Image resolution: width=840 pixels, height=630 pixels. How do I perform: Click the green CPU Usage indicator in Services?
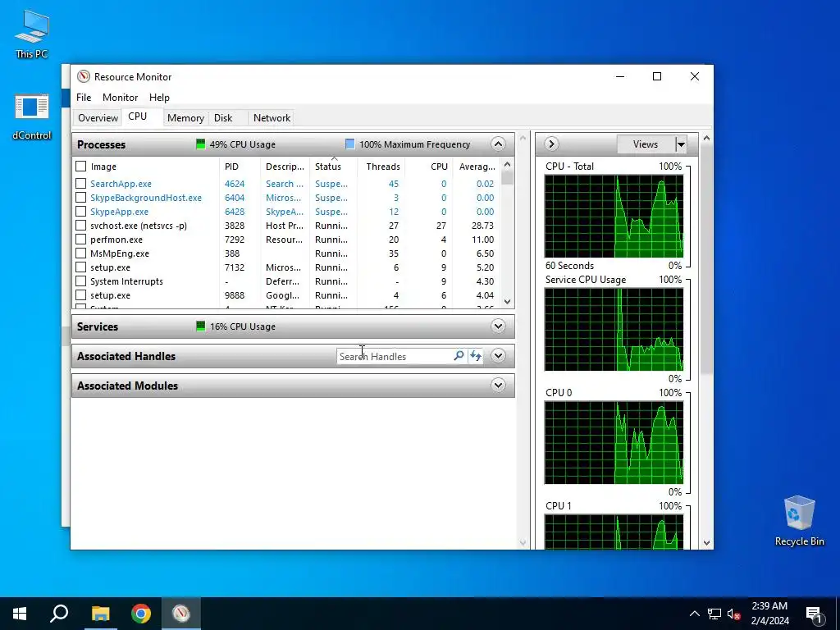(200, 326)
